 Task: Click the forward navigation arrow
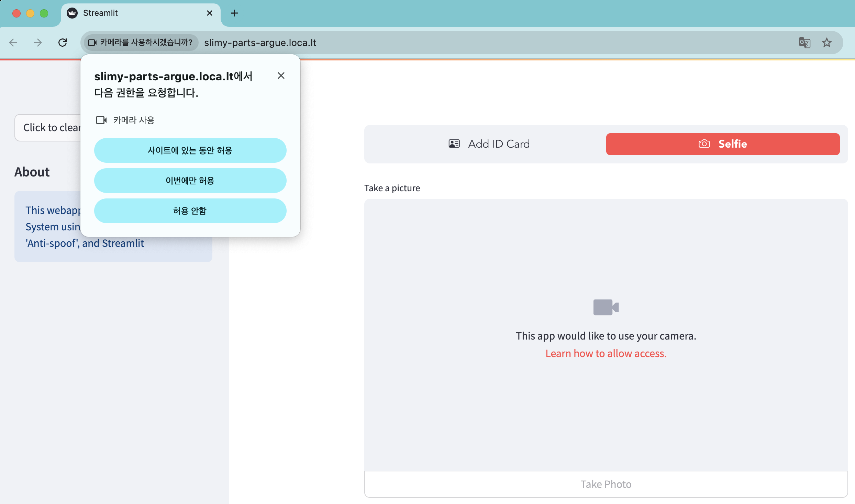click(x=38, y=43)
